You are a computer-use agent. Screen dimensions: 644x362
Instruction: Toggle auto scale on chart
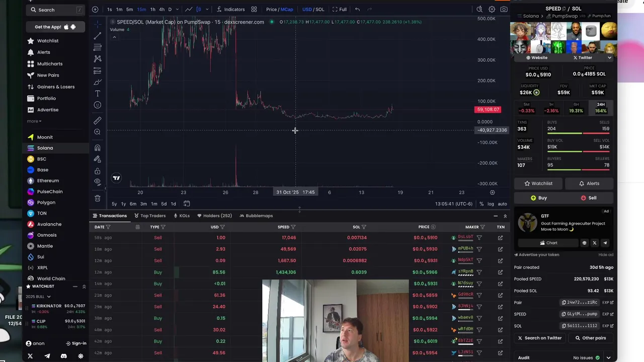click(502, 204)
